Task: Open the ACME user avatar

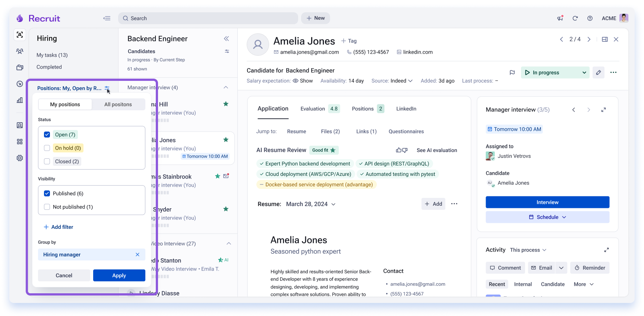Action: point(624,18)
